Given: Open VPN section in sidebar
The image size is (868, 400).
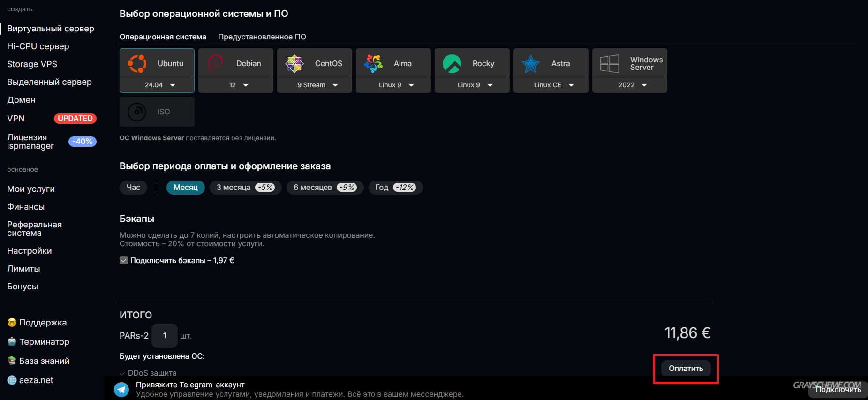Looking at the screenshot, I should click(x=16, y=119).
